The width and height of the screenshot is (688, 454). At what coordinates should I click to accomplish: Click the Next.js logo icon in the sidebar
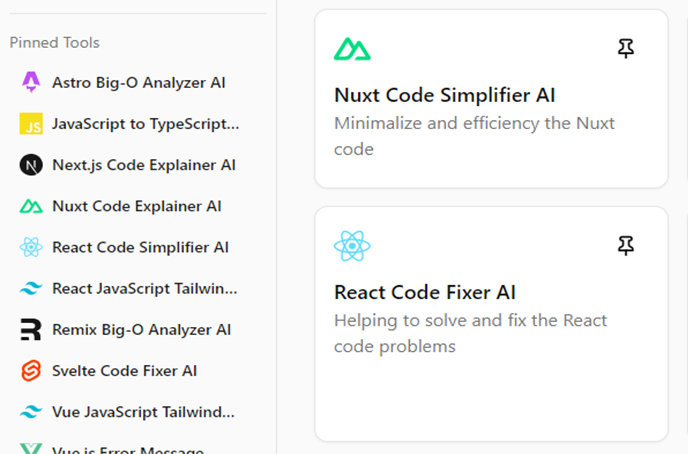(31, 165)
